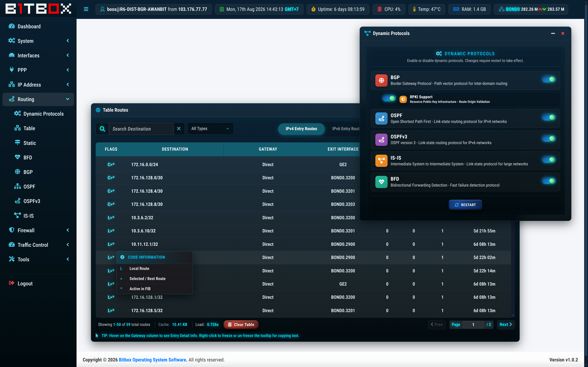
Task: Click the hamburger menu icon in top bar
Action: [86, 9]
